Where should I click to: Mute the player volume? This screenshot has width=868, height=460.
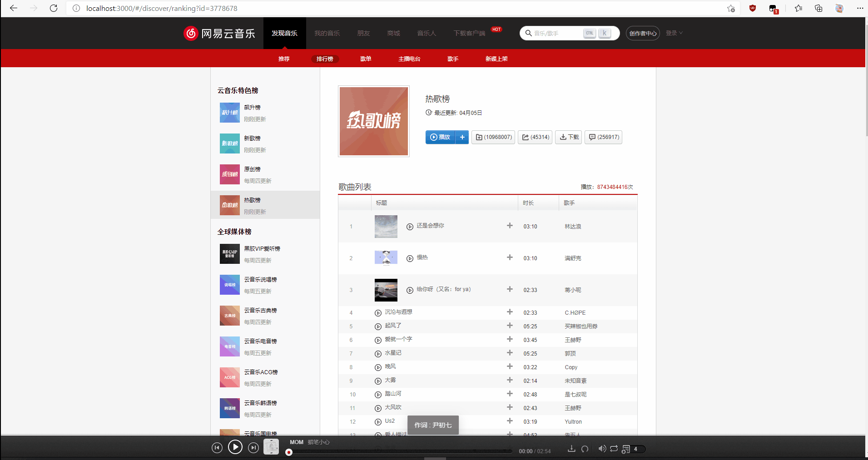click(x=602, y=449)
